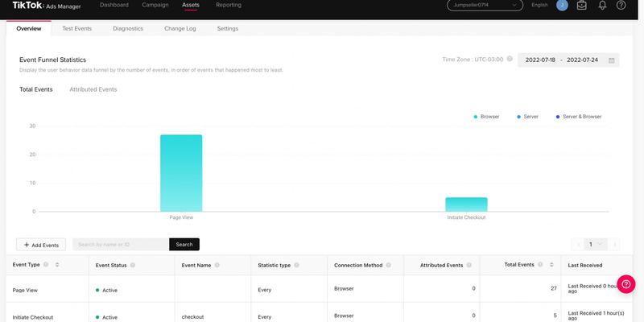Open the pink floating help button
644x322 pixels.
(x=626, y=284)
